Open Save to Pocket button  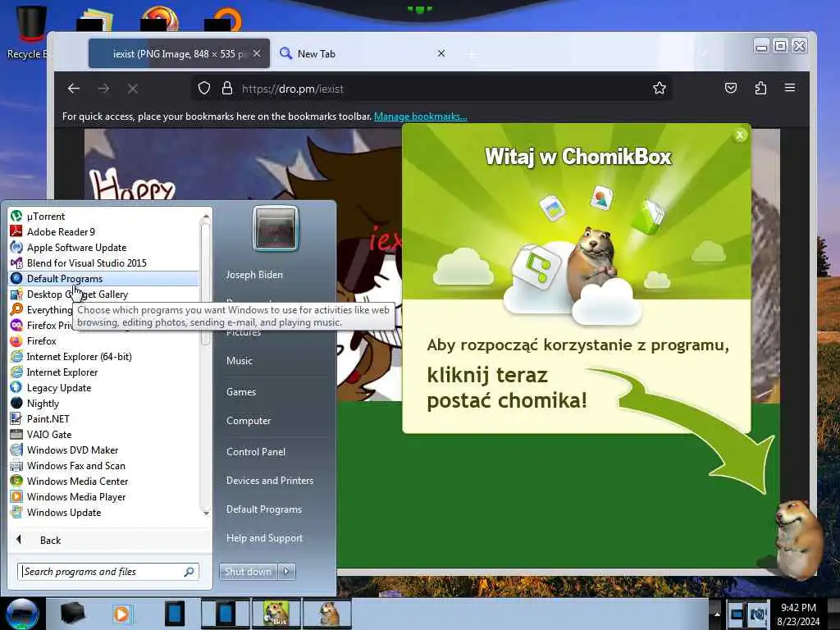(731, 88)
